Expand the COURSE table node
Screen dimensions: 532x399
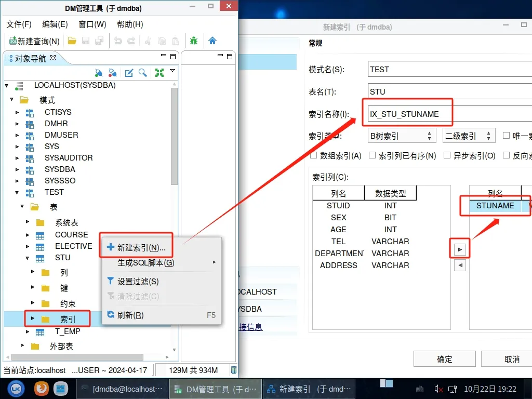(x=28, y=235)
